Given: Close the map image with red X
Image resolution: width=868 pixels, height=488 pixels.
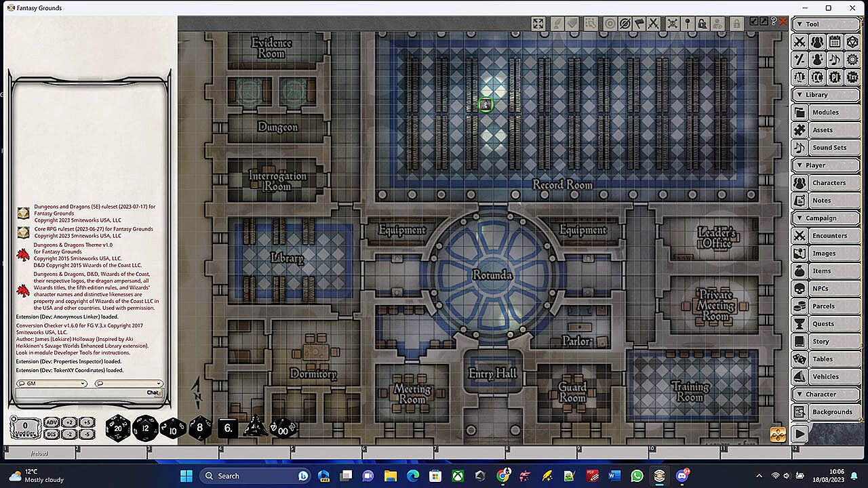Looking at the screenshot, I should (783, 22).
